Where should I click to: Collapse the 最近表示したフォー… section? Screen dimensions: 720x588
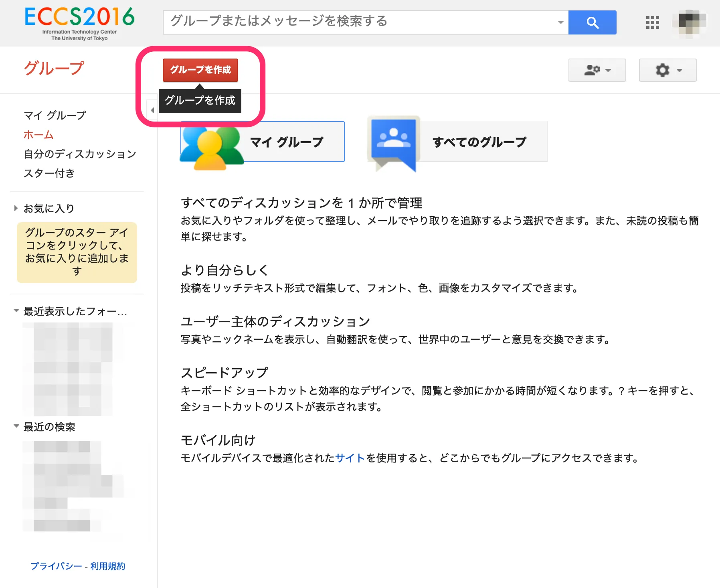pos(16,311)
